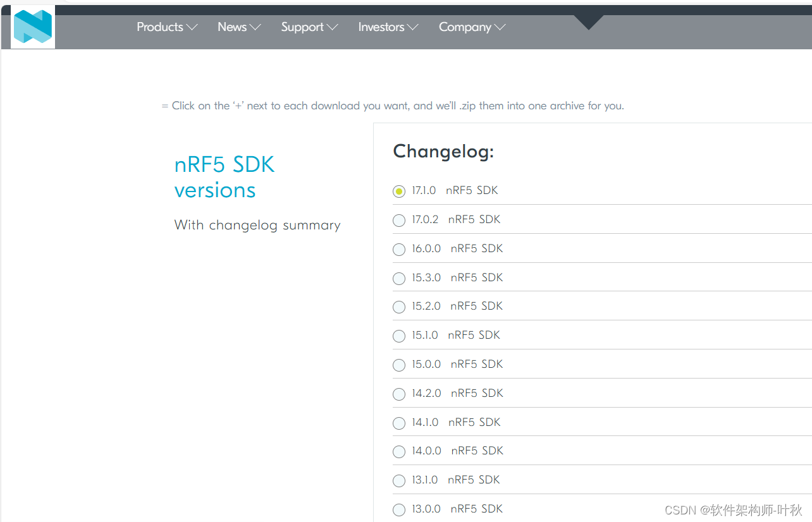Open the Company menu
The height and width of the screenshot is (522, 812).
click(x=472, y=27)
